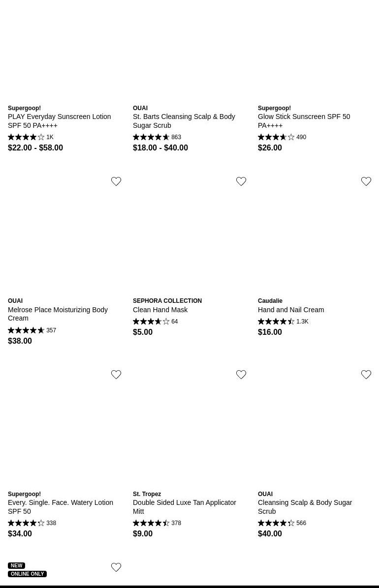
Task: Click the ONLINE ONLY badge
Action: (27, 574)
